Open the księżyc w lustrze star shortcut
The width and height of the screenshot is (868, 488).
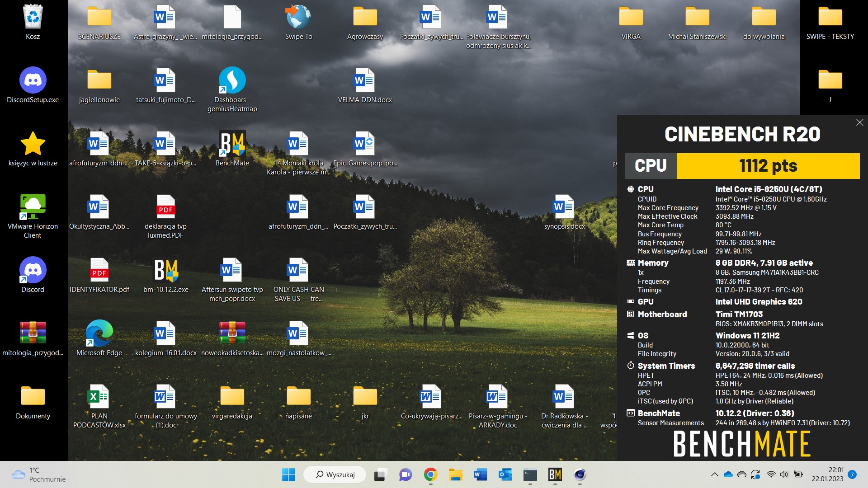33,143
